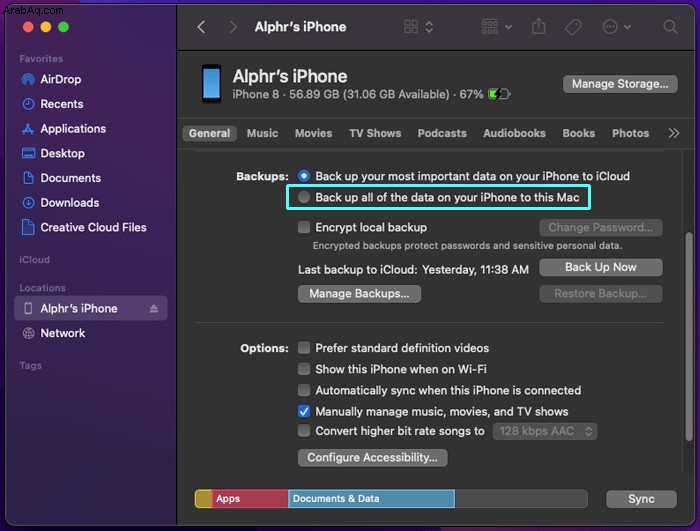Select back up all data to this Mac
The image size is (700, 531).
coord(304,198)
